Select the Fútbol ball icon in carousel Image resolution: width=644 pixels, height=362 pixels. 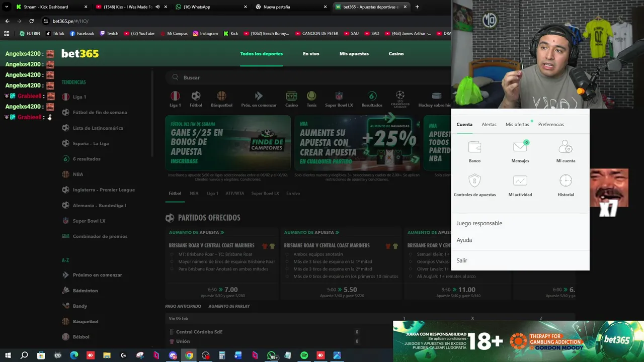196,96
